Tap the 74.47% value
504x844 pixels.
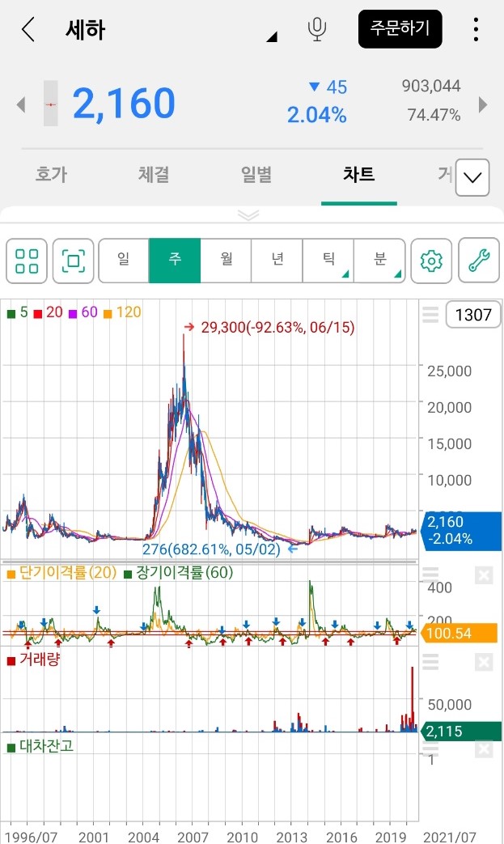point(434,115)
